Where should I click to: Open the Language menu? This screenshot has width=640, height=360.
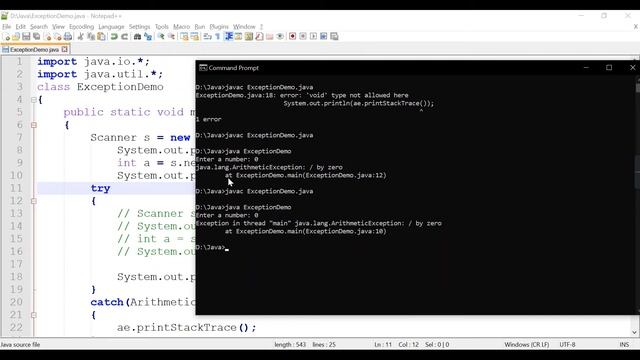111,27
